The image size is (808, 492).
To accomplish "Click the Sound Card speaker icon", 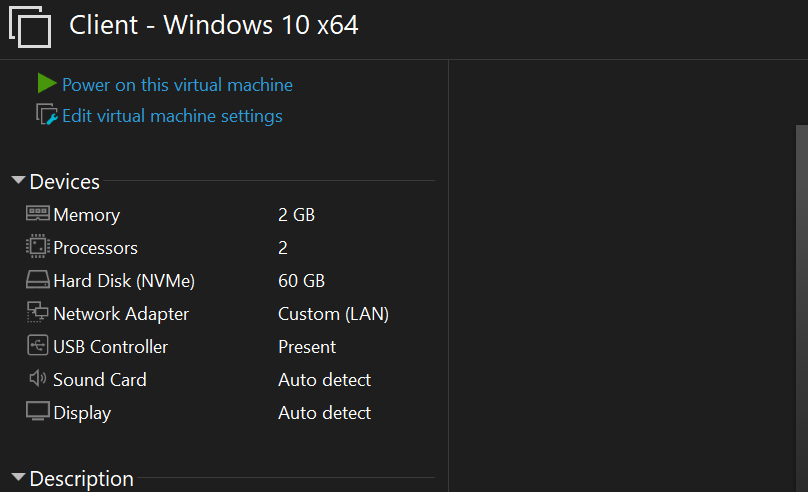I will point(38,379).
